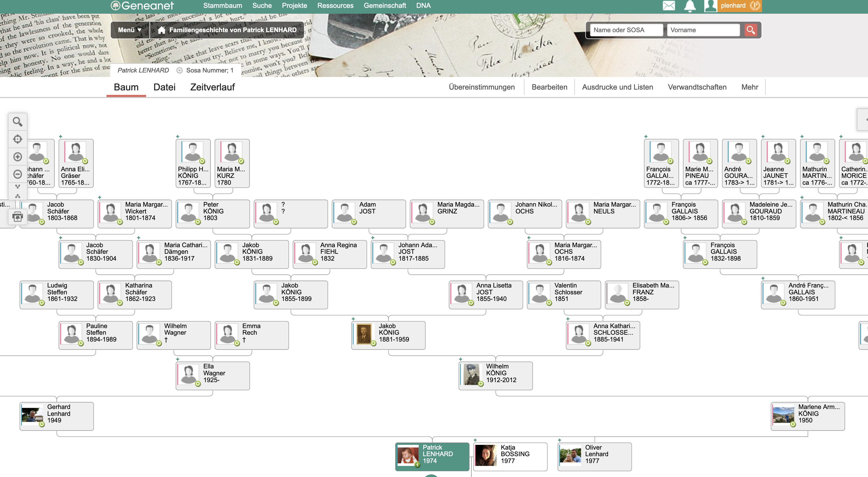Screen dimensions: 868x477
Task: Click the tree search magnifier tool
Action: (17, 121)
